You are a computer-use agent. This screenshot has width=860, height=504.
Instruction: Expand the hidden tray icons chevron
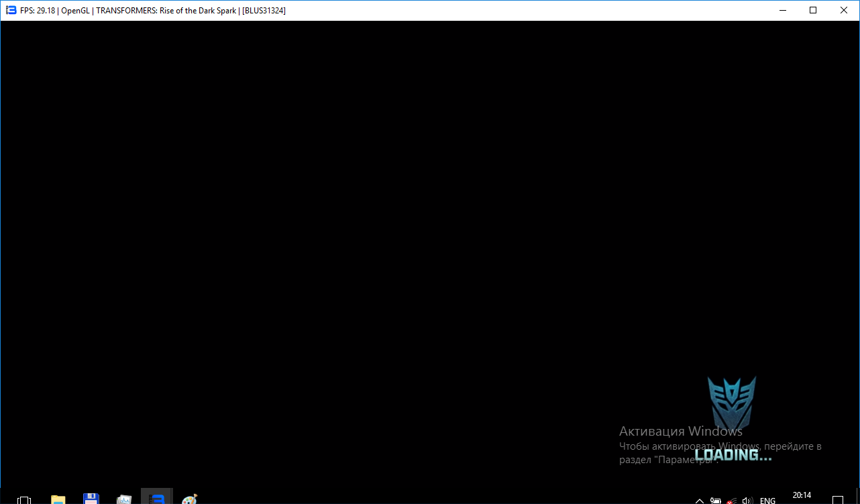tap(700, 500)
